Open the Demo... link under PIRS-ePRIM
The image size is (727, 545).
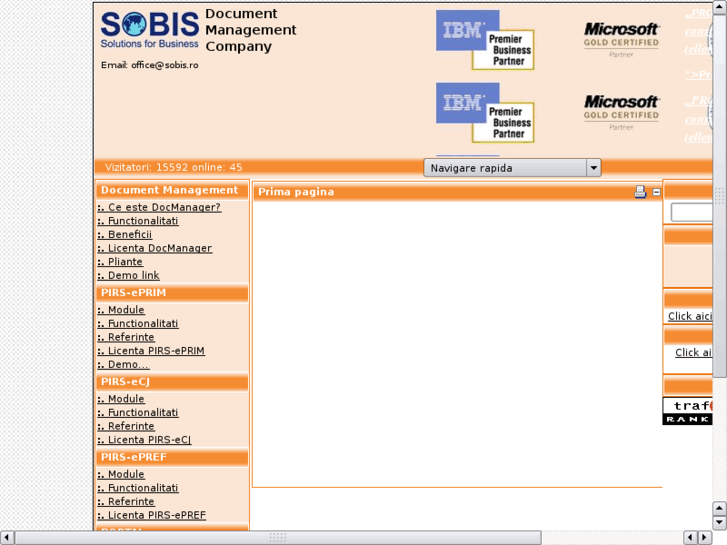(123, 365)
